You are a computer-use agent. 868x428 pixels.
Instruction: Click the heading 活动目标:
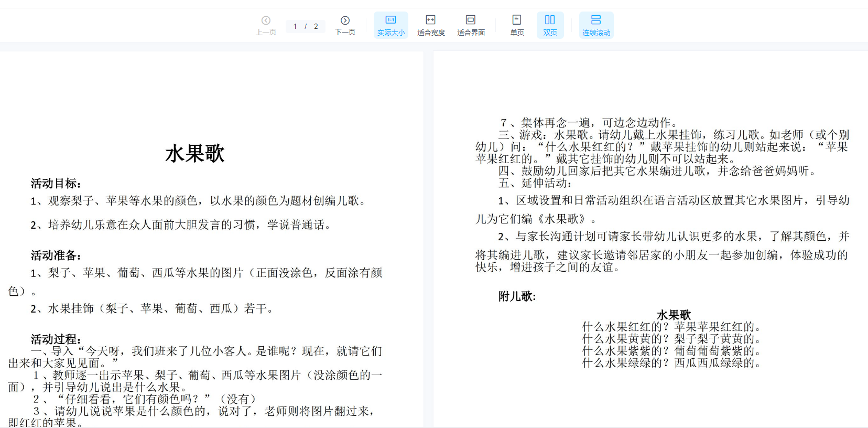[x=56, y=184]
